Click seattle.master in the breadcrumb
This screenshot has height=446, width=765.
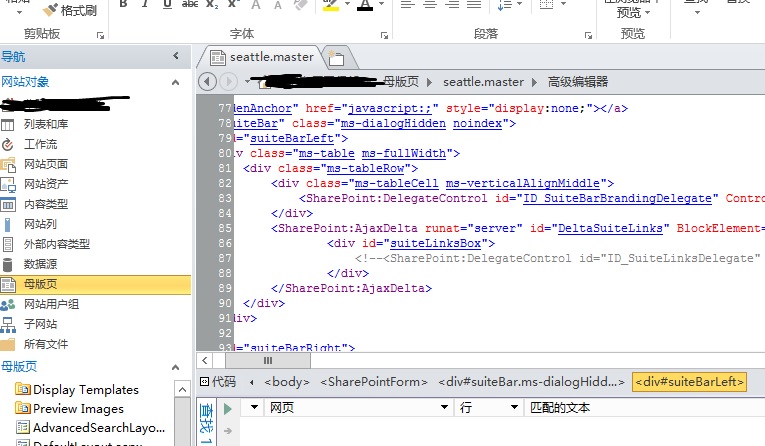point(483,82)
